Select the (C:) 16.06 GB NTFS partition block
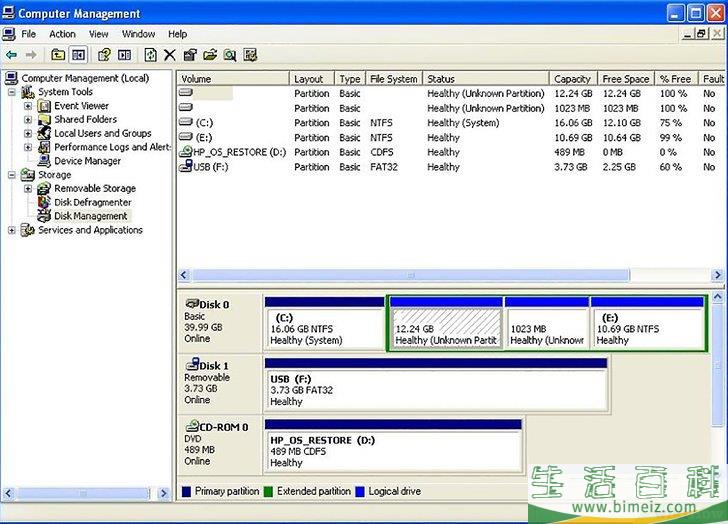 [324, 323]
